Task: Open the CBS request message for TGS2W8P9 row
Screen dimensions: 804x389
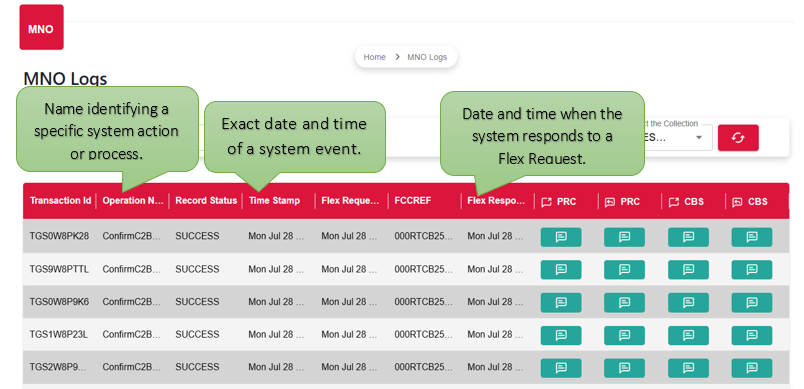Action: click(x=688, y=368)
